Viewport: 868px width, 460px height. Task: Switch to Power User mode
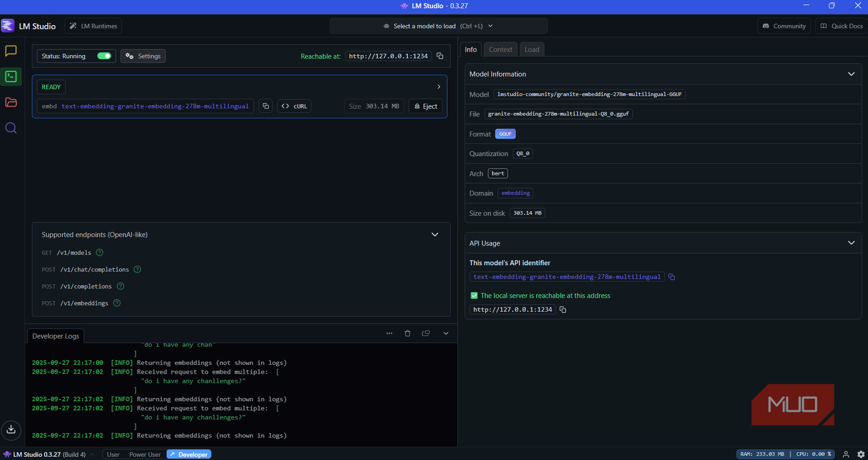pos(145,454)
